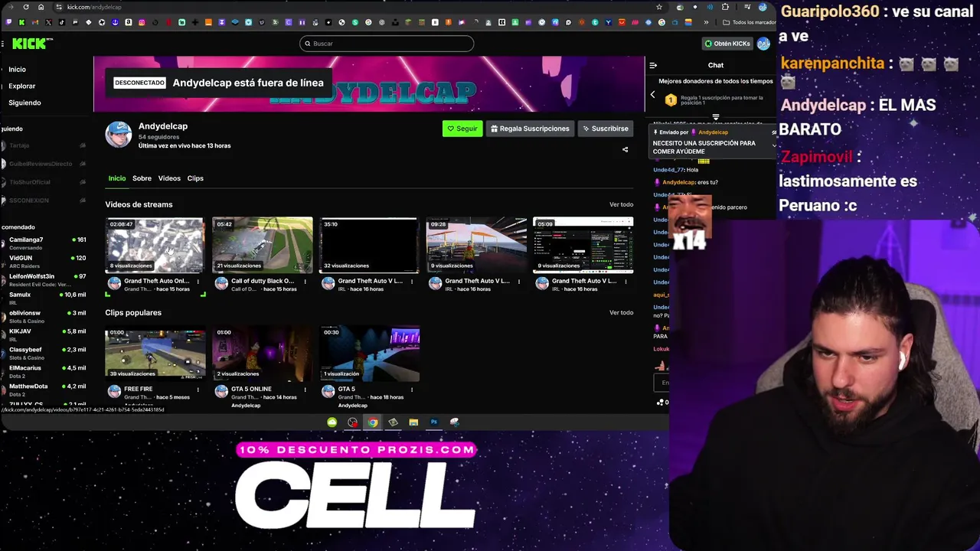Open options menu for Call of dutty video
The width and height of the screenshot is (980, 551).
point(305,282)
